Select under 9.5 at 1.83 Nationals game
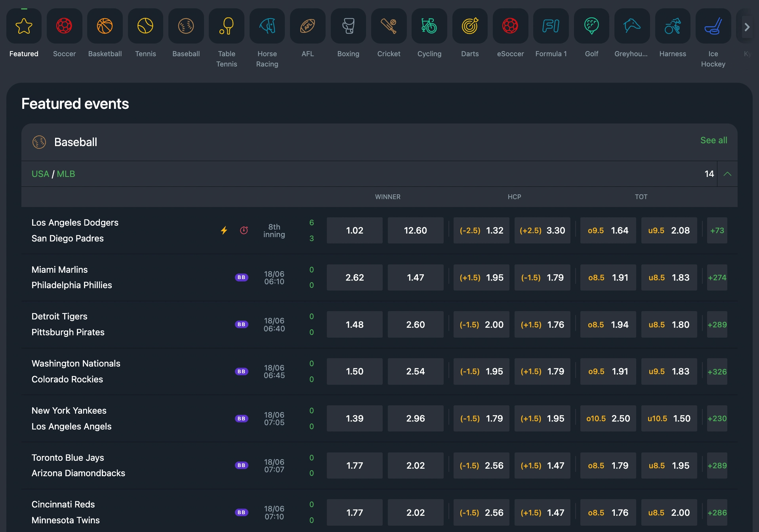 click(x=669, y=371)
